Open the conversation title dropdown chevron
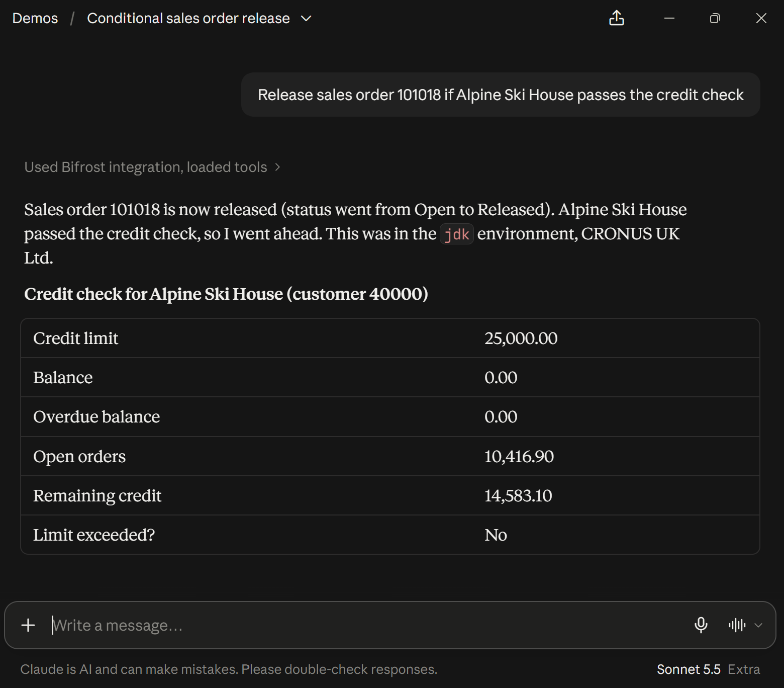784x688 pixels. (306, 19)
